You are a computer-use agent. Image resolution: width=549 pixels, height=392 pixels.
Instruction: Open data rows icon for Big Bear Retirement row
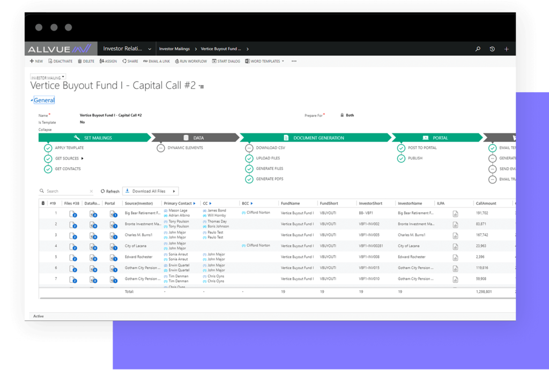(x=93, y=214)
